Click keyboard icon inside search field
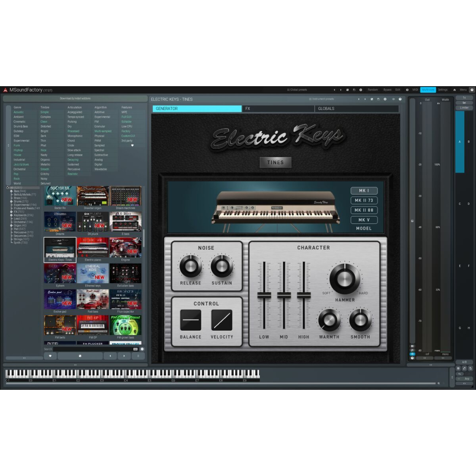 pos(135,349)
